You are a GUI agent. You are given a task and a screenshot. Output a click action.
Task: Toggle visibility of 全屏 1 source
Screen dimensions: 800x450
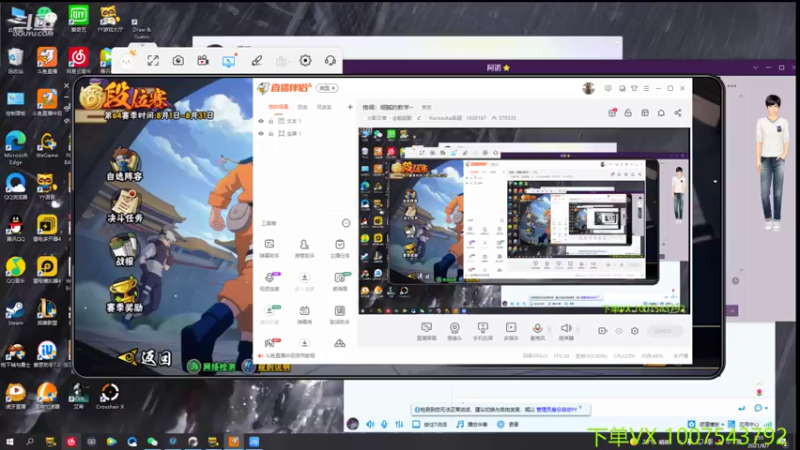tap(261, 134)
